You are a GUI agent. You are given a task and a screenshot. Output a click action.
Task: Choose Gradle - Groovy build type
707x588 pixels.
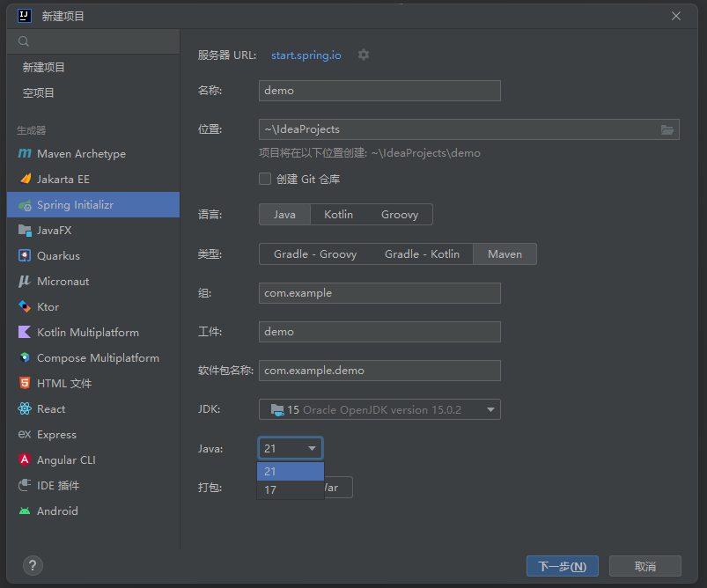(x=315, y=254)
